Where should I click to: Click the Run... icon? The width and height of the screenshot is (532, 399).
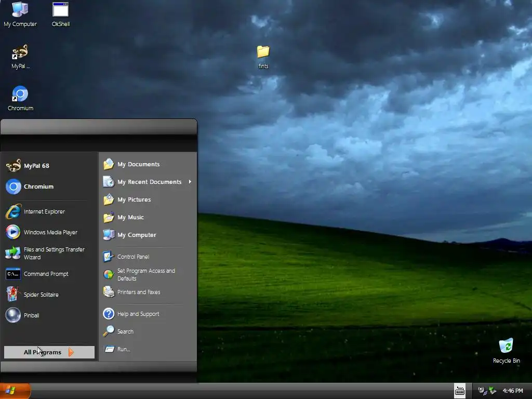tap(109, 349)
